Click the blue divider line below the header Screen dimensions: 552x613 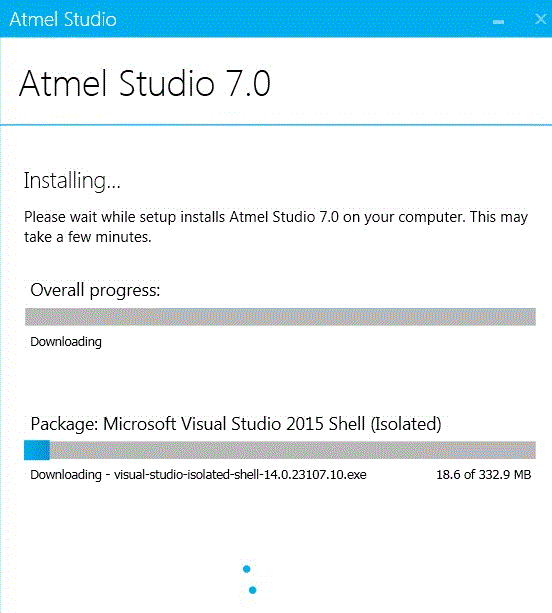coord(276,125)
